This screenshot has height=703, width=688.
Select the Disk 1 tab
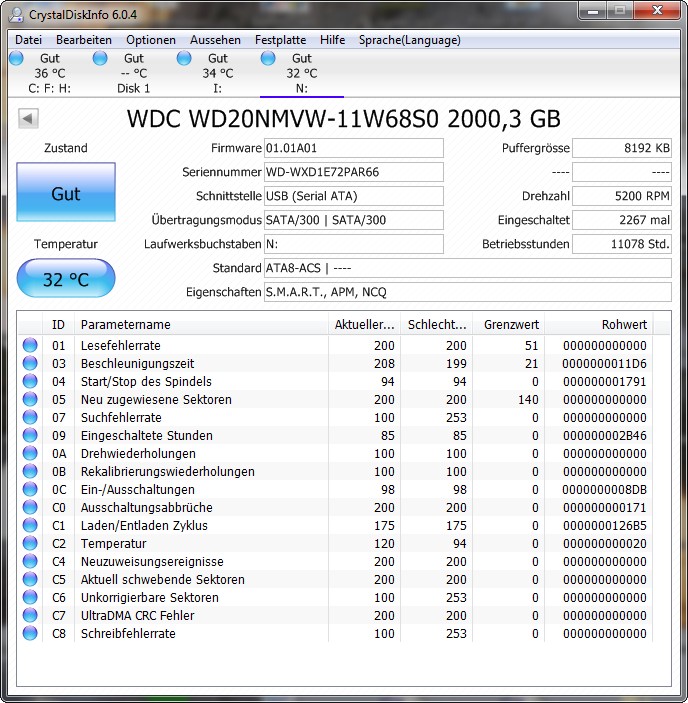(133, 73)
